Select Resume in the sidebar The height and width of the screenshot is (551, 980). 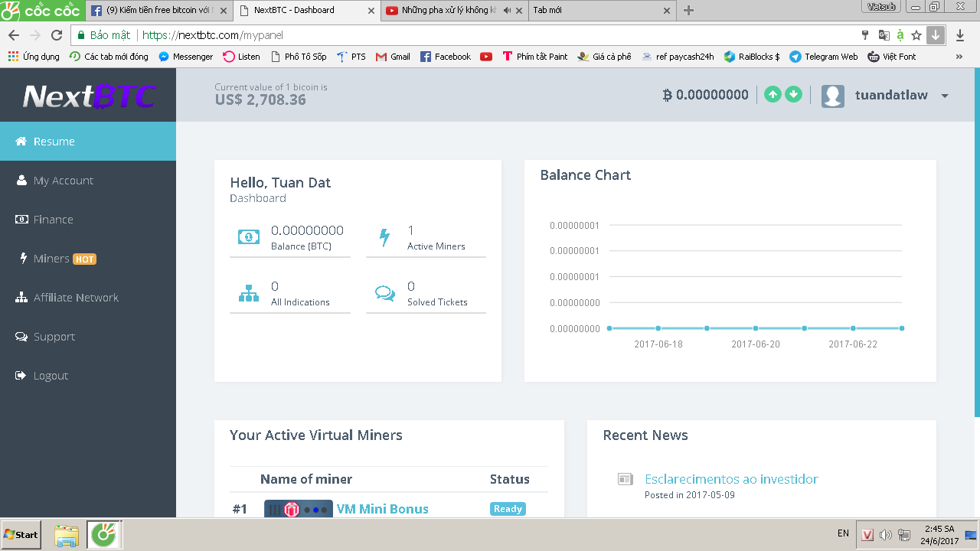coord(88,142)
